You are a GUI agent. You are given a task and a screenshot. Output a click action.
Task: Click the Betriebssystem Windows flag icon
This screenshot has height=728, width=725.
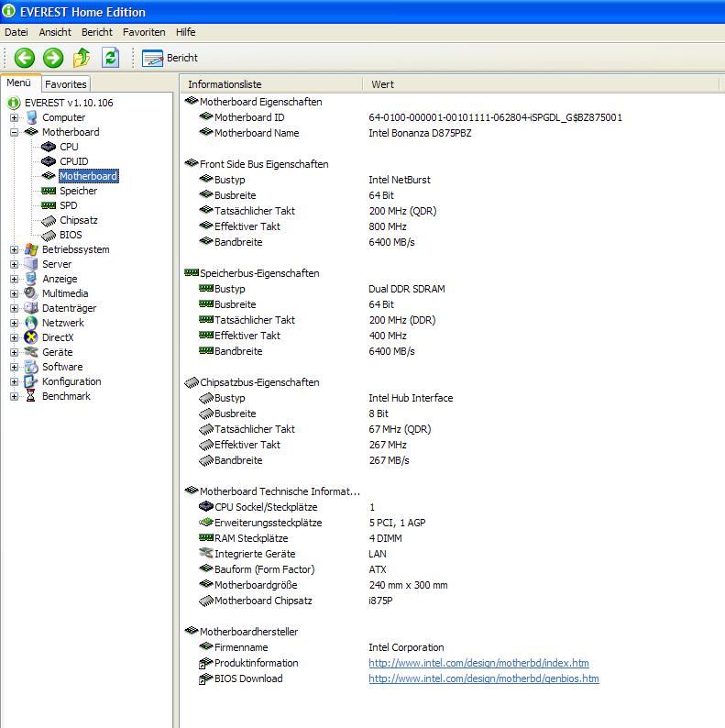click(x=31, y=249)
